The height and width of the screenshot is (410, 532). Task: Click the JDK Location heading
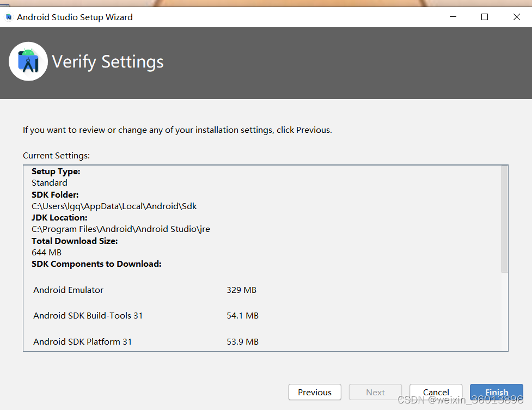click(x=59, y=218)
